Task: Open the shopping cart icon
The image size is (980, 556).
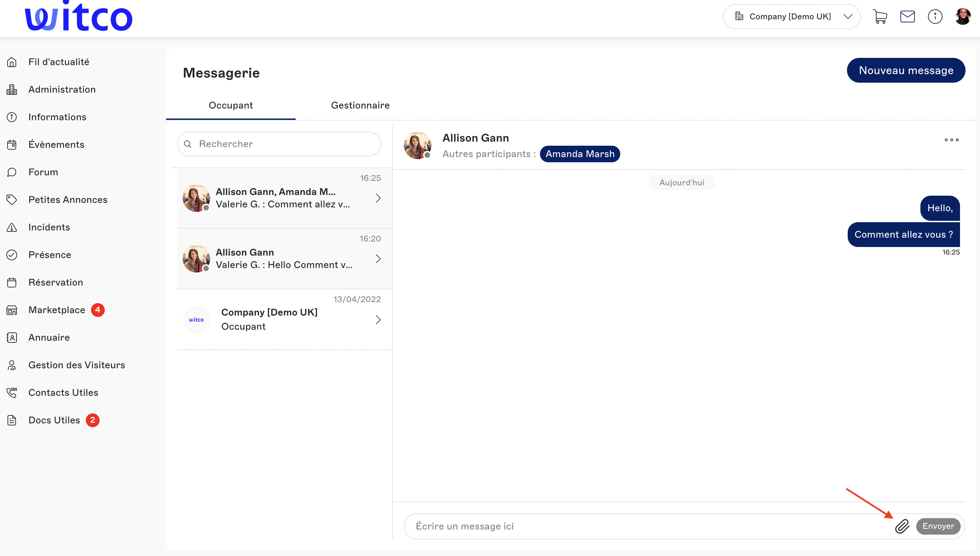Action: pyautogui.click(x=880, y=17)
